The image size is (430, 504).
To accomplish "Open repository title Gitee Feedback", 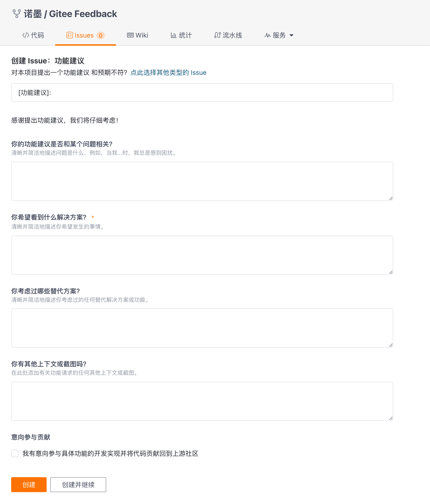I will point(83,14).
